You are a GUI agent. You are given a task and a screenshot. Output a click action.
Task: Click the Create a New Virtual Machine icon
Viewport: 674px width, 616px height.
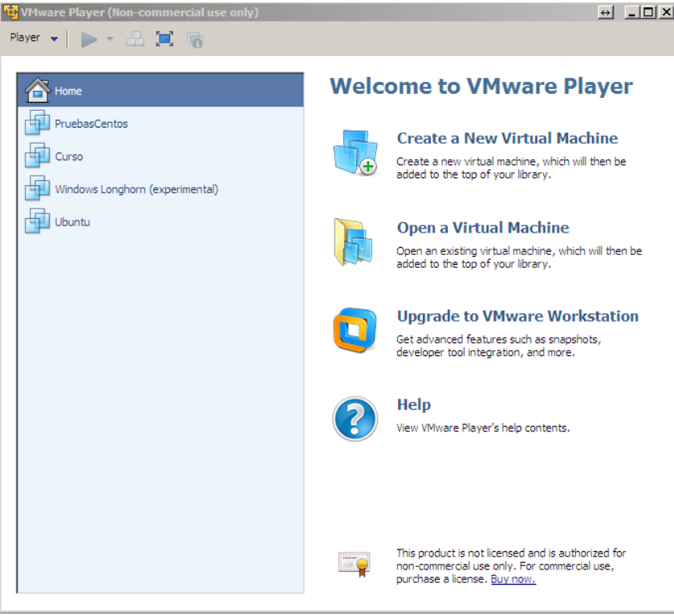pos(355,152)
